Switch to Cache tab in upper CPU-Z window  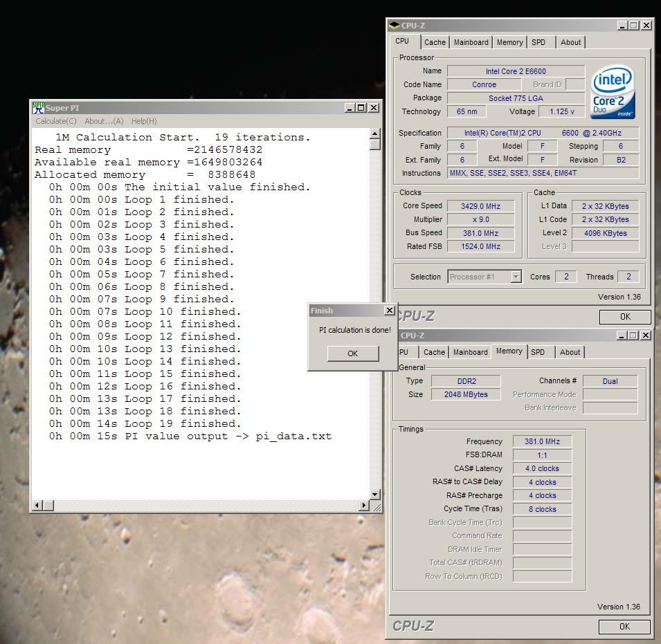[435, 42]
